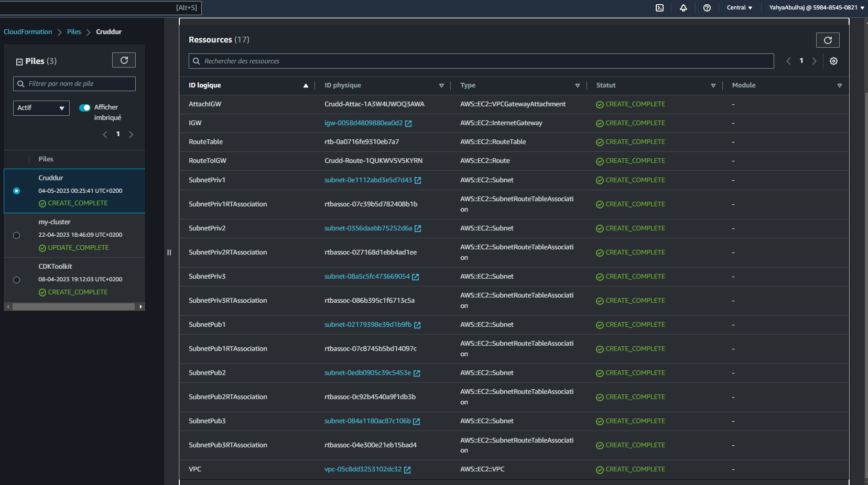The width and height of the screenshot is (868, 485).
Task: Open resources table settings gear
Action: 833,61
